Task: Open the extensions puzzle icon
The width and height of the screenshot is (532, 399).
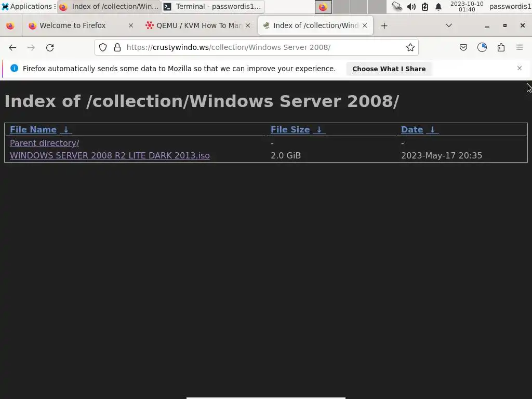Action: coord(501,47)
